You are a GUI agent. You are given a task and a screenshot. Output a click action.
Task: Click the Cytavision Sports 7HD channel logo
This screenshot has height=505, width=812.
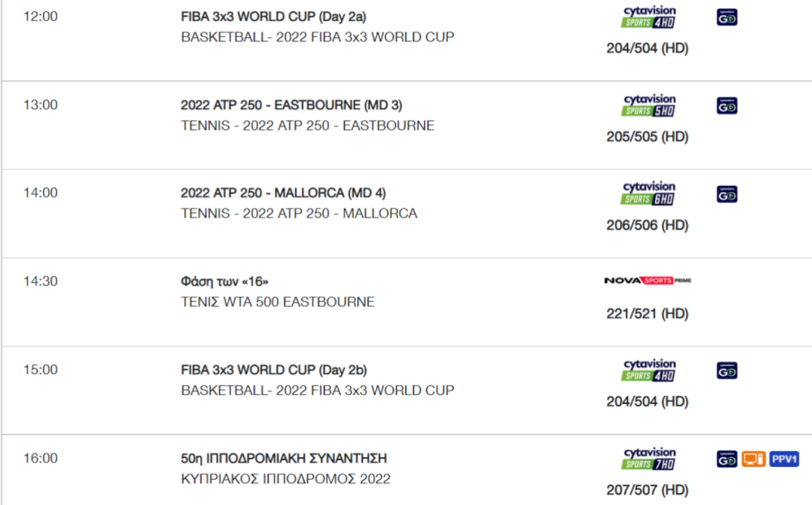649,459
